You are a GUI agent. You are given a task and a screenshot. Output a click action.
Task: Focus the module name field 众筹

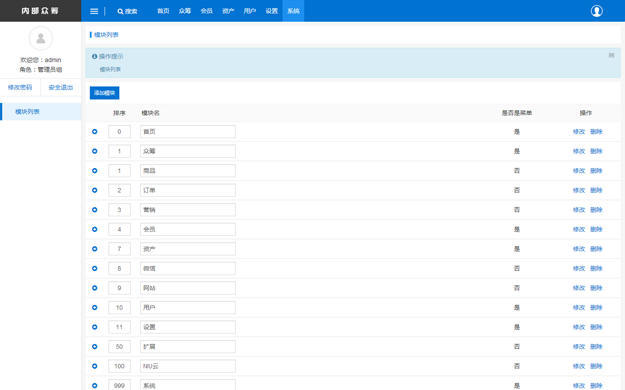tap(188, 151)
